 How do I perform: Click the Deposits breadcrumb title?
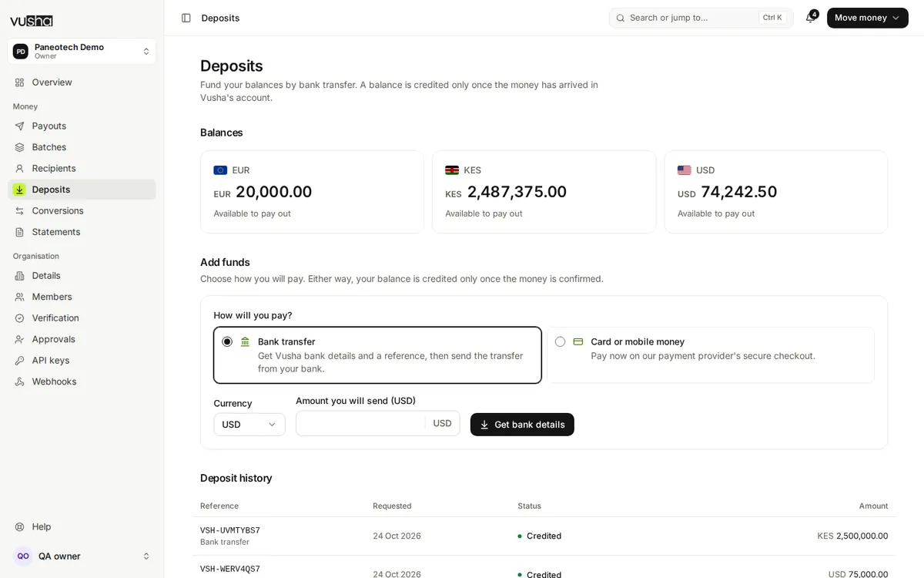point(220,18)
